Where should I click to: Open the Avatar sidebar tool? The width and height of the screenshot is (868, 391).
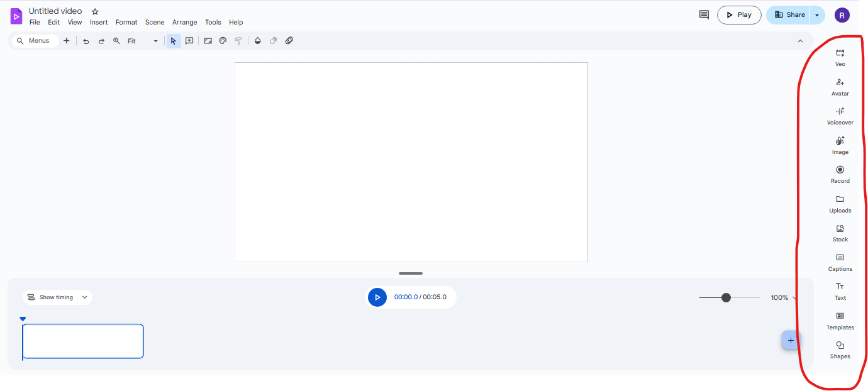840,86
